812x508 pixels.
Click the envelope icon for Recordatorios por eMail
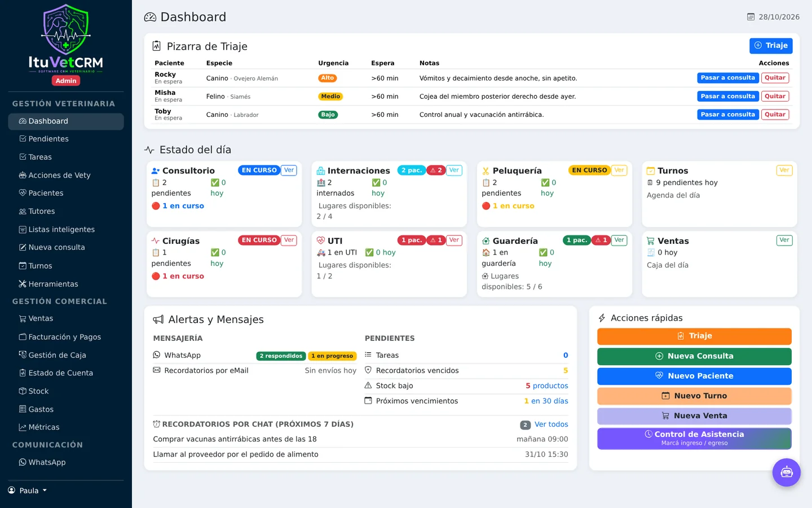click(x=157, y=370)
